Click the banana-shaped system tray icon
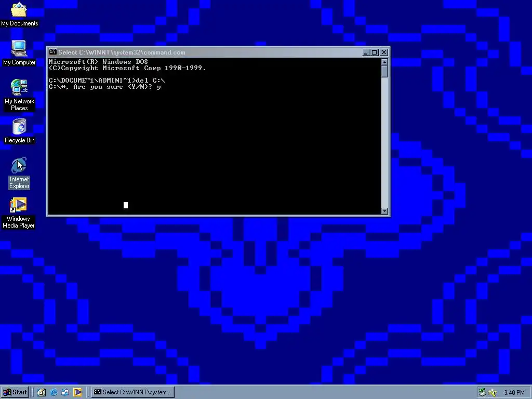The height and width of the screenshot is (399, 532). (493, 393)
